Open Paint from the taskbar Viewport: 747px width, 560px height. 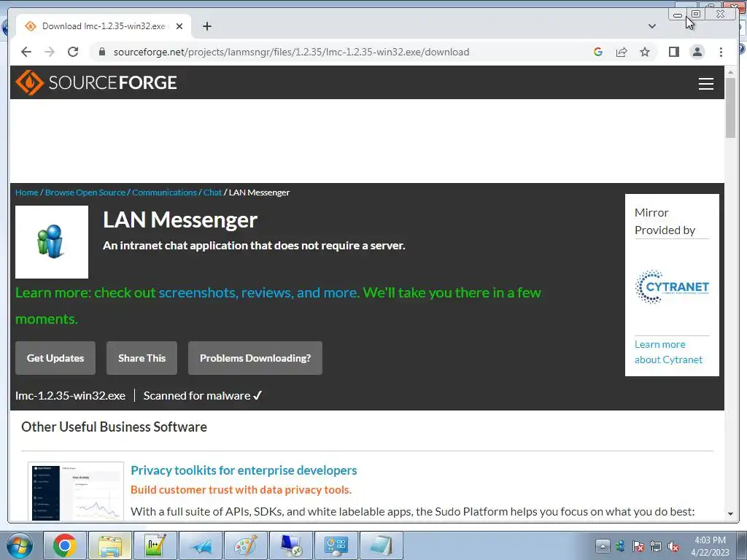[246, 545]
